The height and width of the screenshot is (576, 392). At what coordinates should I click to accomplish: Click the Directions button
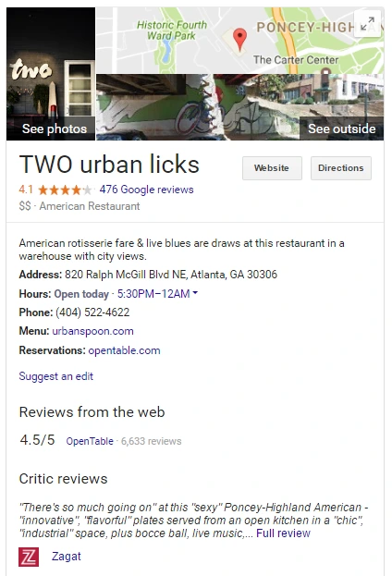tap(341, 168)
